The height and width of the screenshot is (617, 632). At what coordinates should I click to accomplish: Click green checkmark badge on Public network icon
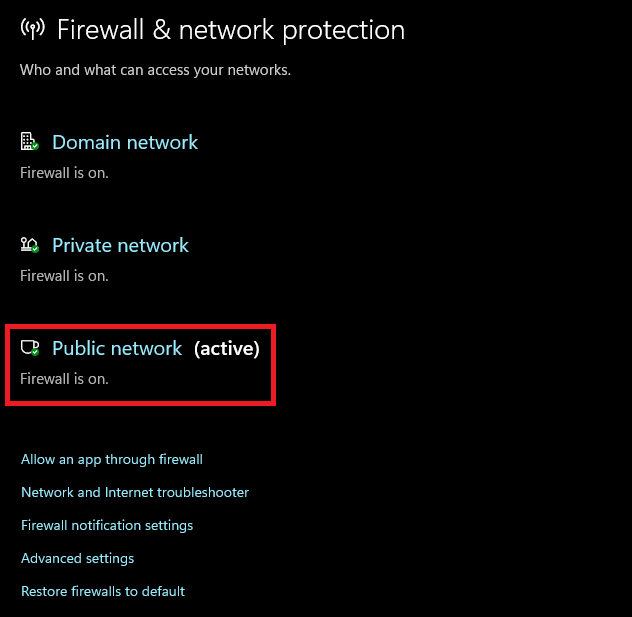(x=35, y=352)
